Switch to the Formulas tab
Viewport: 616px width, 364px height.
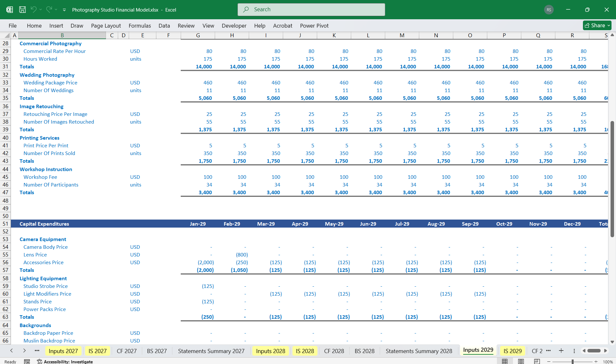pyautogui.click(x=140, y=26)
